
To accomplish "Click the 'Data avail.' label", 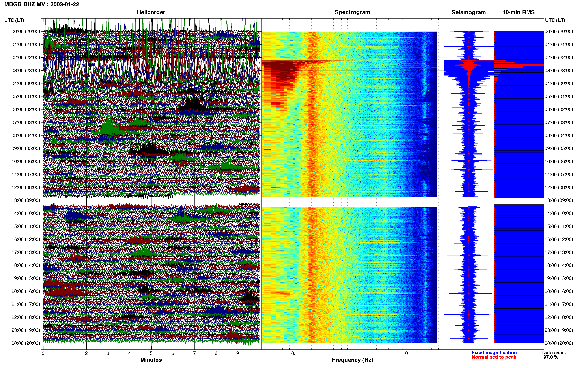I will [554, 352].
